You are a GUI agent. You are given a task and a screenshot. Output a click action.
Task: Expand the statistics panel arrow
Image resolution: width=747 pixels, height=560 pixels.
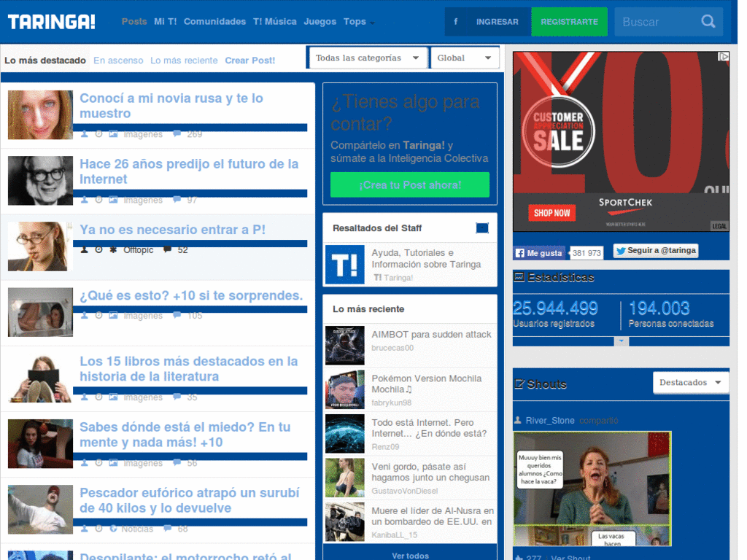click(x=621, y=341)
